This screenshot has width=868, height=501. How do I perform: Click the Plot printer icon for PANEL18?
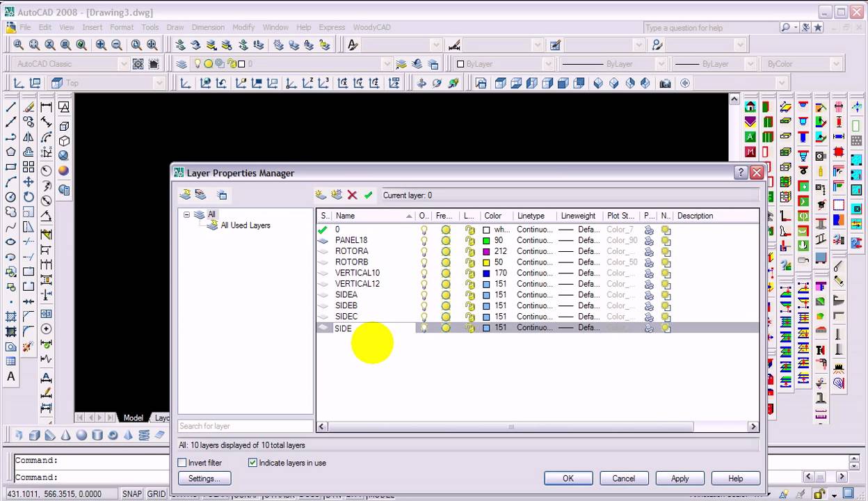pos(649,240)
